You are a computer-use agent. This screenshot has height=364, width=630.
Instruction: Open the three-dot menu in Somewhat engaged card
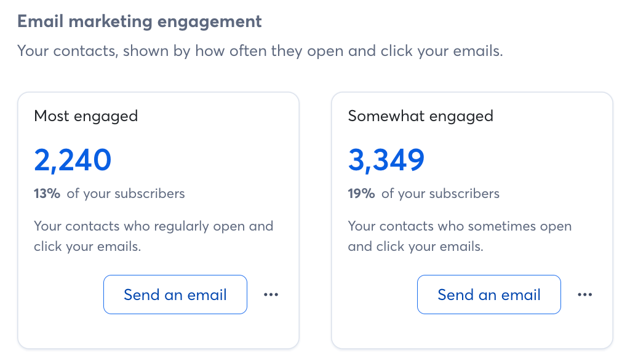pos(584,295)
